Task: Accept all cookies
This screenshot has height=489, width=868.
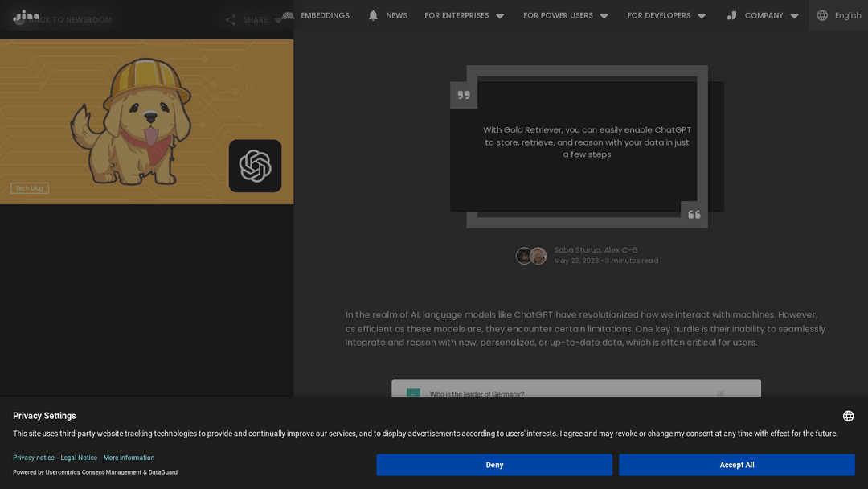Action: pos(737,465)
